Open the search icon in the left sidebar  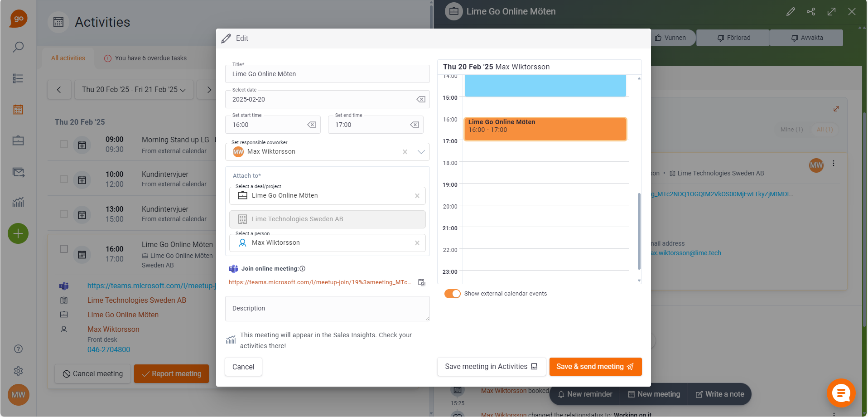tap(18, 47)
